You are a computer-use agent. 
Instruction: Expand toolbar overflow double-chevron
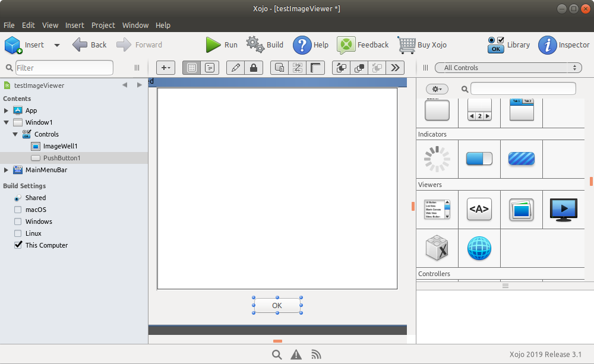[395, 68]
